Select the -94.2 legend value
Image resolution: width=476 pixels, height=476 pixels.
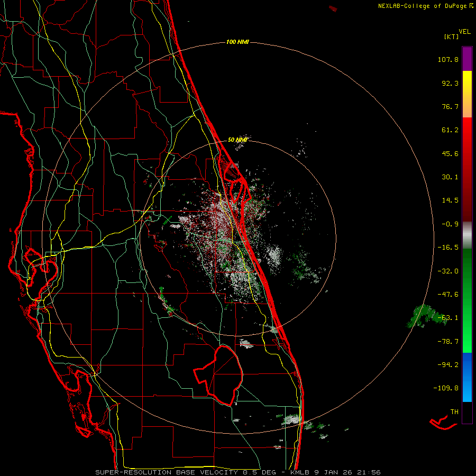448,365
